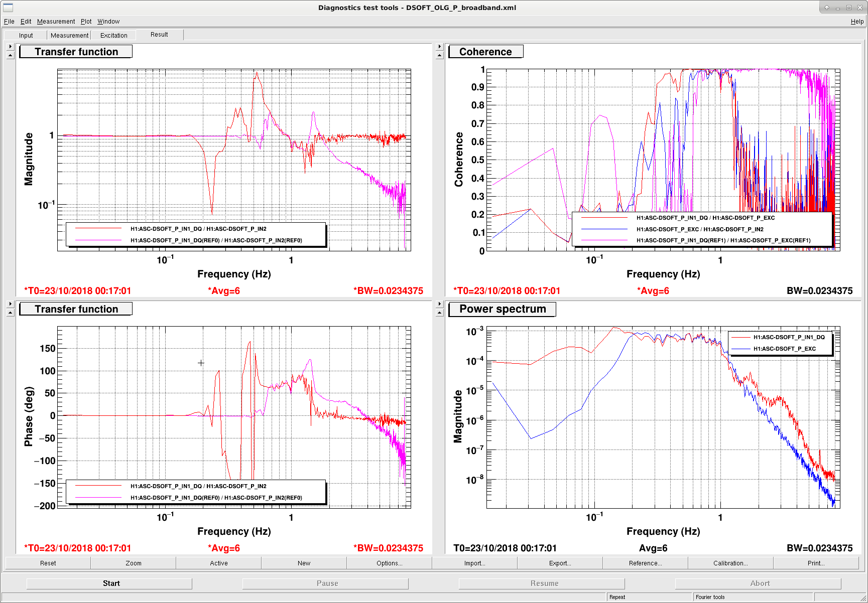The height and width of the screenshot is (603, 868).
Task: Click up-arrow button beside phase Transfer function plot
Action: [x=11, y=313]
